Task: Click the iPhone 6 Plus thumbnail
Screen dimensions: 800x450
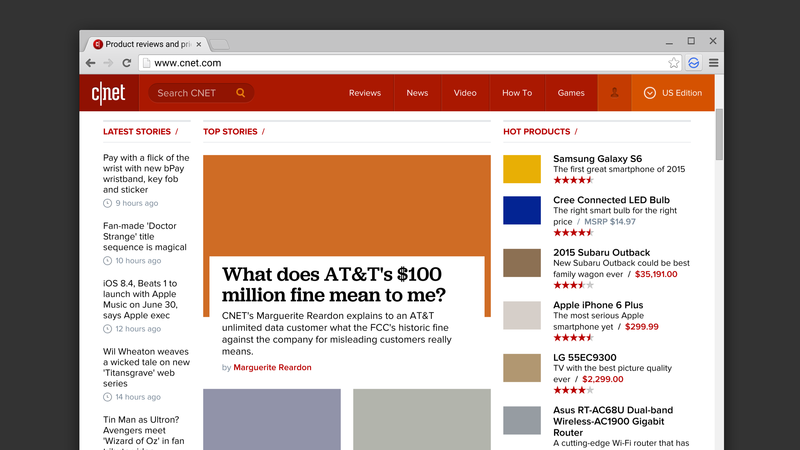Action: [x=522, y=315]
